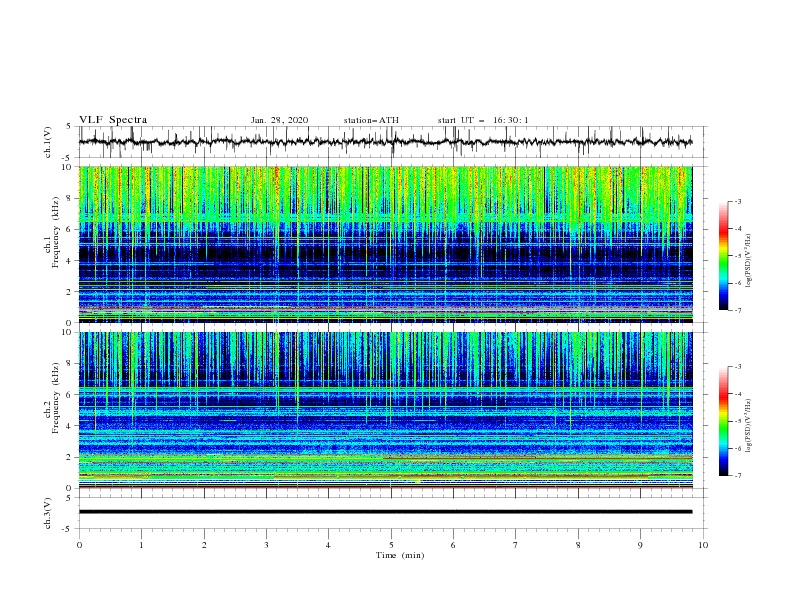The width and height of the screenshot is (792, 612).
Task: Click the 'station=ATH' label
Action: pos(371,120)
